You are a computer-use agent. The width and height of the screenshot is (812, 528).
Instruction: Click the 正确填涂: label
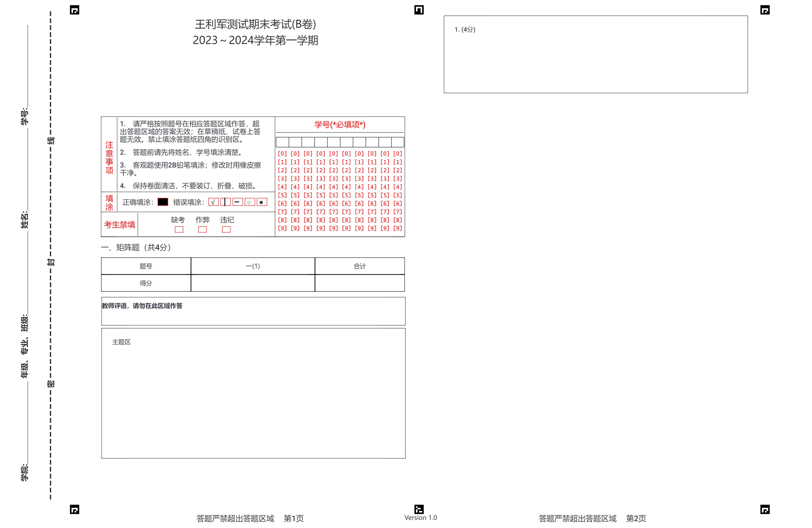138,202
